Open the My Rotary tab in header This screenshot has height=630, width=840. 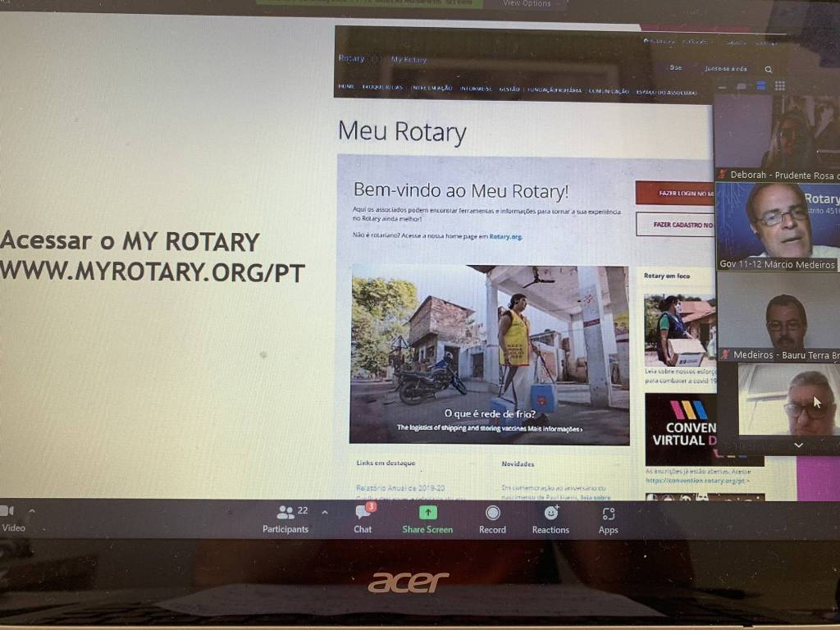click(x=409, y=60)
